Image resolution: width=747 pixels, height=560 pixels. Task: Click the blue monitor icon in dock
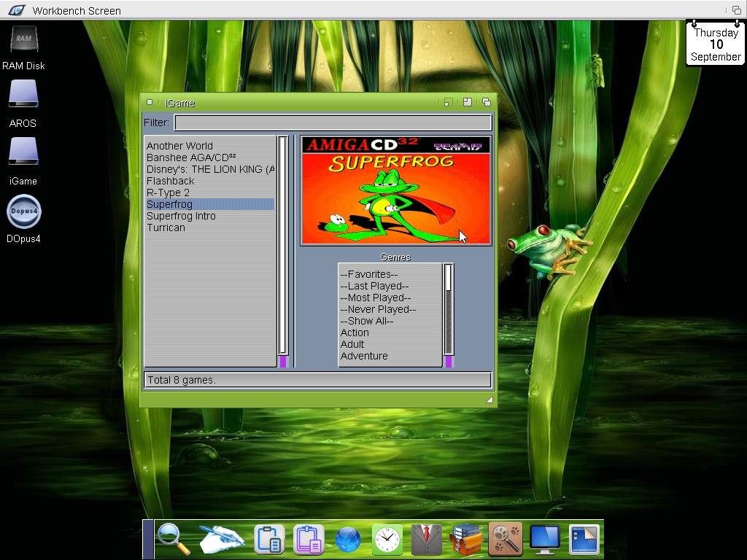coord(544,540)
